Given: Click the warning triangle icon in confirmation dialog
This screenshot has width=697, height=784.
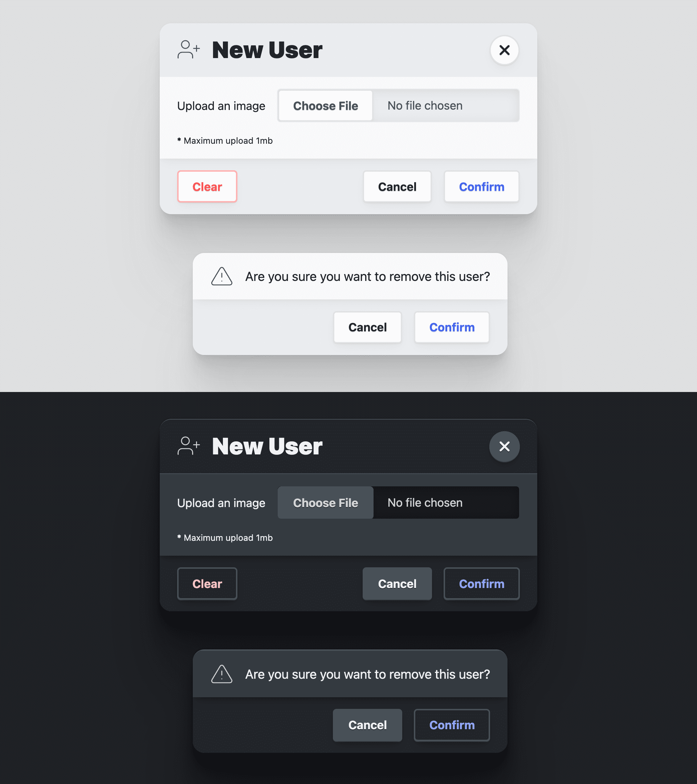Looking at the screenshot, I should (222, 276).
